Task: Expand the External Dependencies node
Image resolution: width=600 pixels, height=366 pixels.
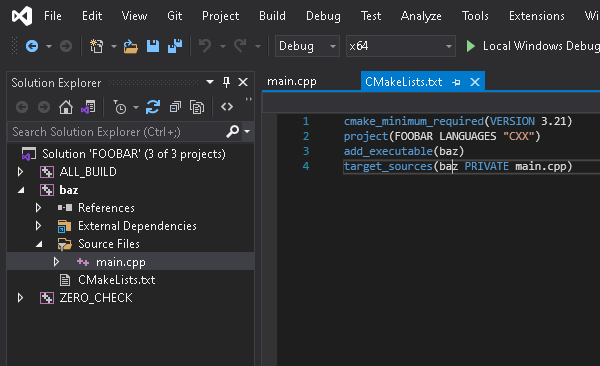Action: (38, 226)
